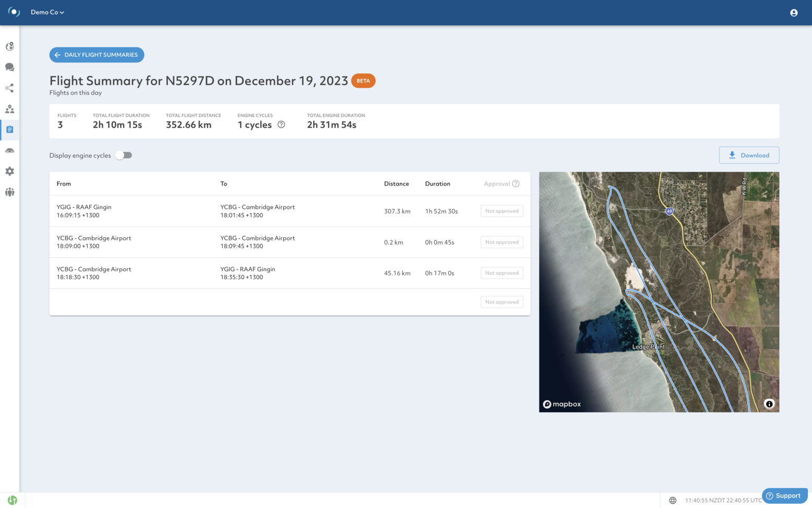Click the app logo in the header

[x=14, y=12]
